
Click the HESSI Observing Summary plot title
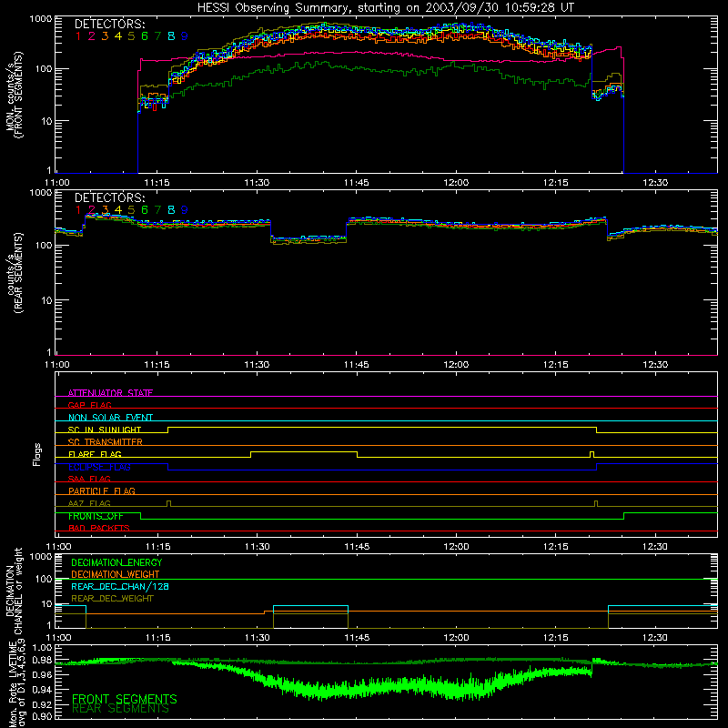pyautogui.click(x=385, y=8)
